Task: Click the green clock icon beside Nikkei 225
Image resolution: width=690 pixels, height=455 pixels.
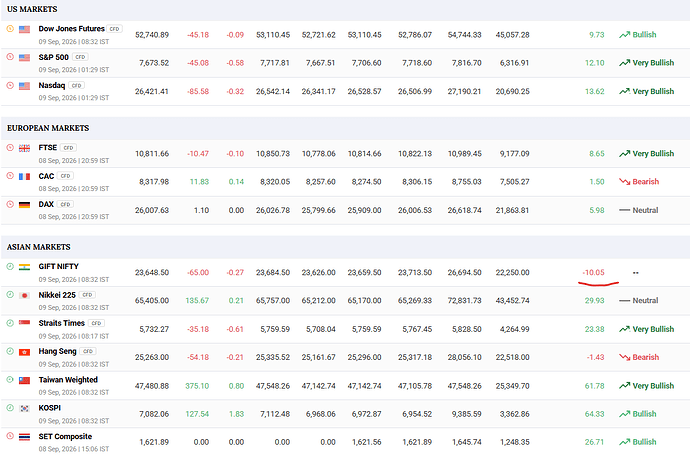Action: pos(10,295)
